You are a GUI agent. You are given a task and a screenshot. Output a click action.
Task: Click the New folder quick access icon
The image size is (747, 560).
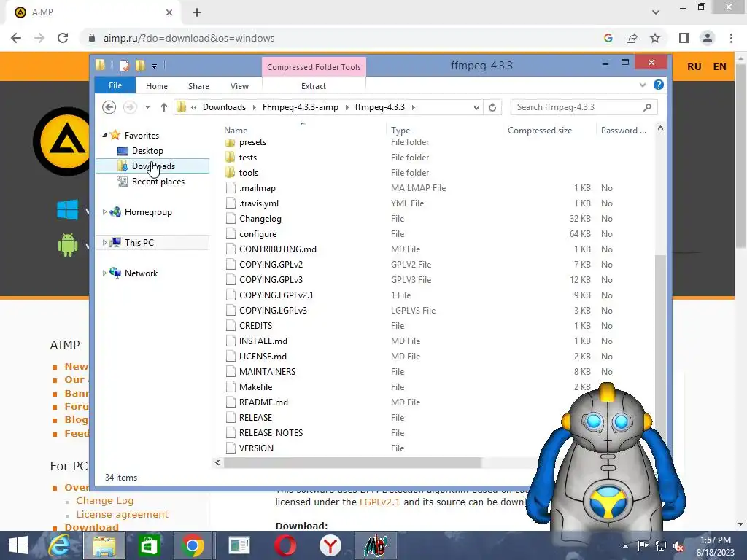pos(140,65)
